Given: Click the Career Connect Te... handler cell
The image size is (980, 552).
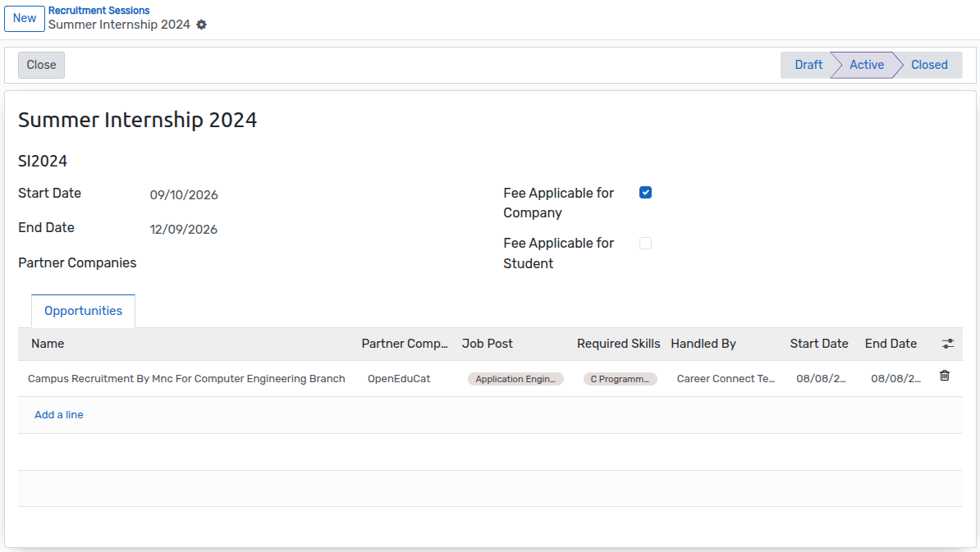Looking at the screenshot, I should [726, 378].
